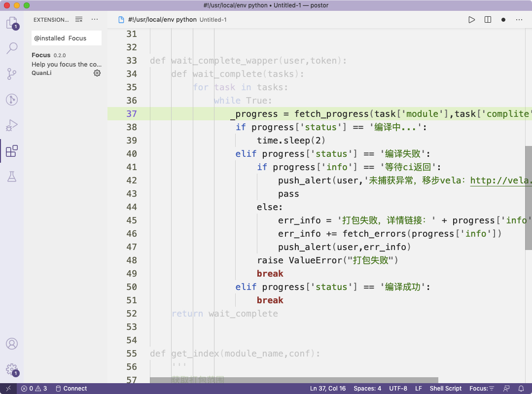Click the unsaved dot close tab

pos(503,20)
